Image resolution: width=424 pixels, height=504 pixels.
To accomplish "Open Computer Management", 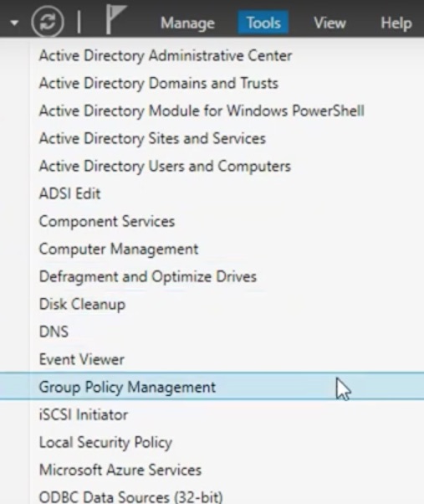I will (x=119, y=249).
